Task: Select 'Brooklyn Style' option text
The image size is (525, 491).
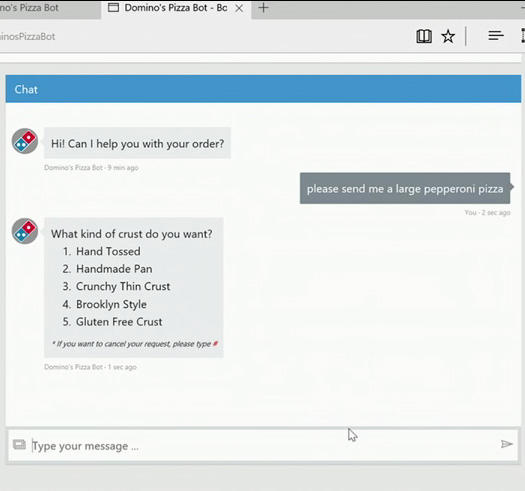Action: click(111, 304)
